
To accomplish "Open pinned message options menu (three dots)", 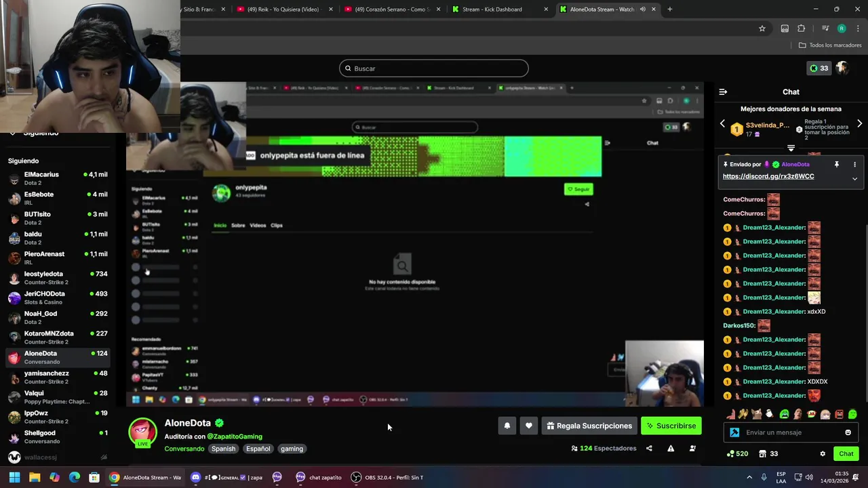I will coord(854,165).
